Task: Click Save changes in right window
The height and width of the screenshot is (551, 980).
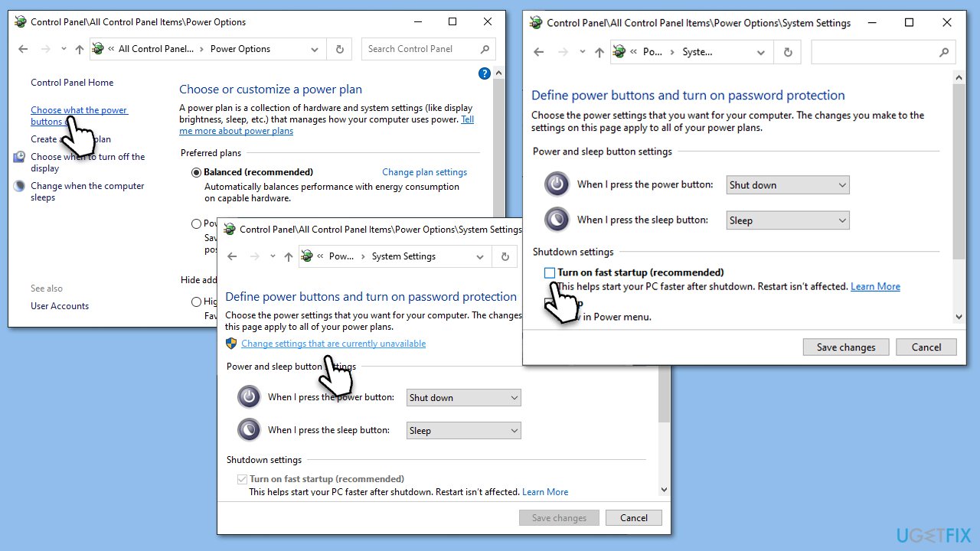Action: (x=846, y=347)
